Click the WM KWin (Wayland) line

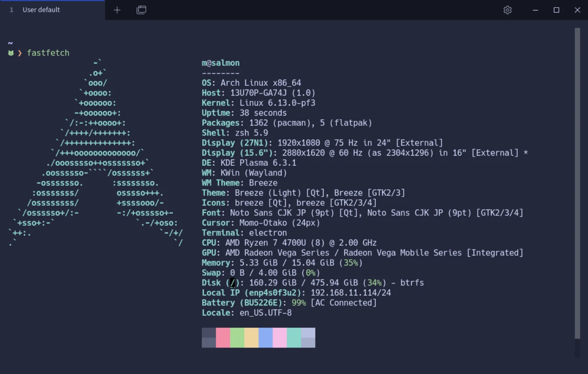coord(244,173)
